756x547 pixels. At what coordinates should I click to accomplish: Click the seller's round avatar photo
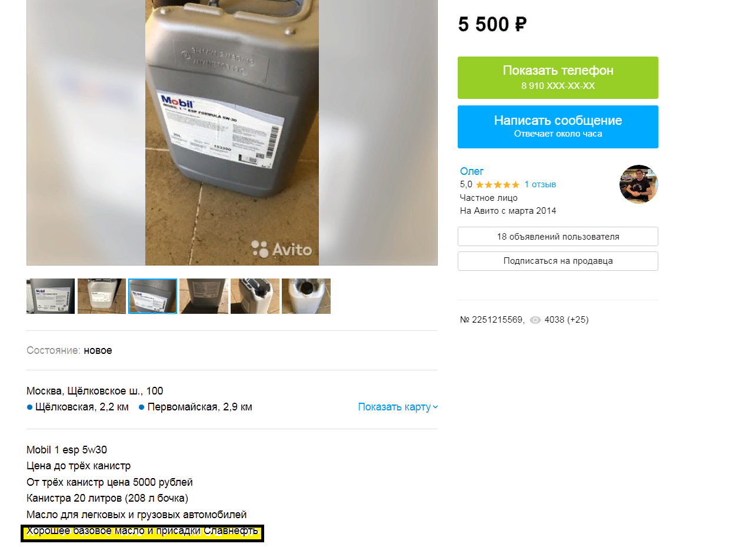(638, 184)
